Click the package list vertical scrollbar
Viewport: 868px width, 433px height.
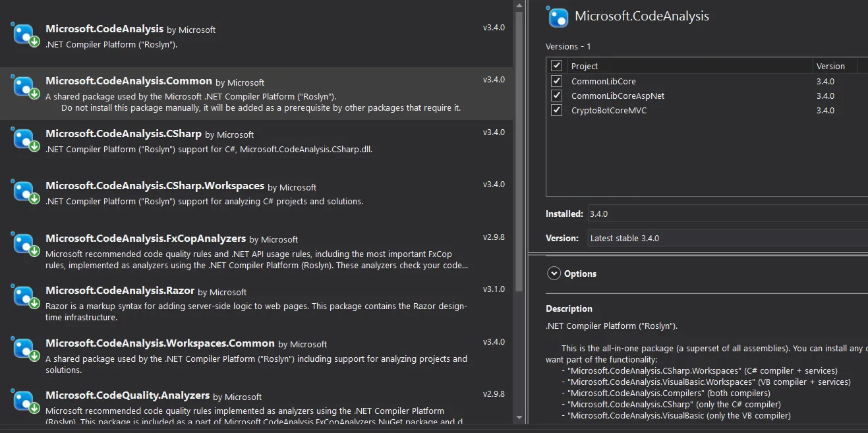(519, 152)
